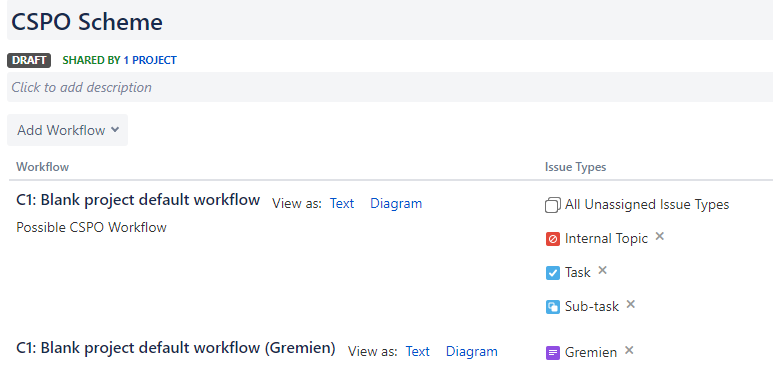The height and width of the screenshot is (388, 773).
Task: Select the 'Gremien' issue type label
Action: pyautogui.click(x=591, y=353)
